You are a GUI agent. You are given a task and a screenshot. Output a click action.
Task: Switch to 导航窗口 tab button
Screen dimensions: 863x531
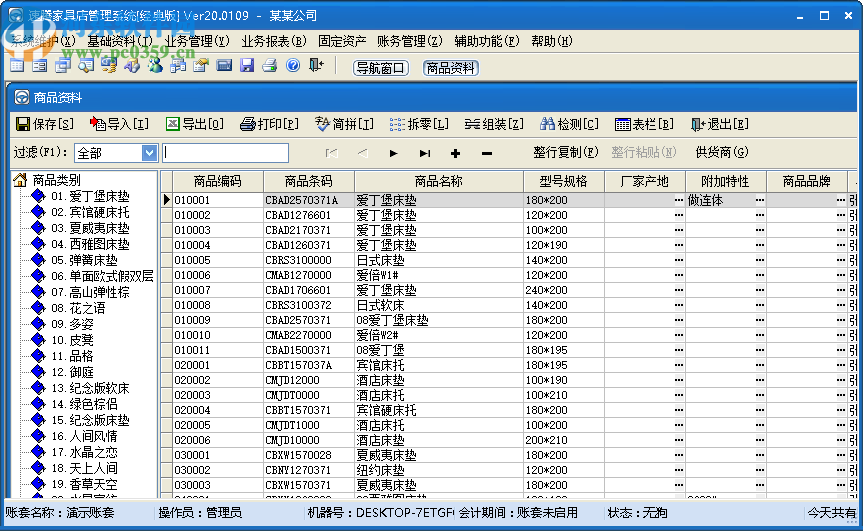(380, 68)
